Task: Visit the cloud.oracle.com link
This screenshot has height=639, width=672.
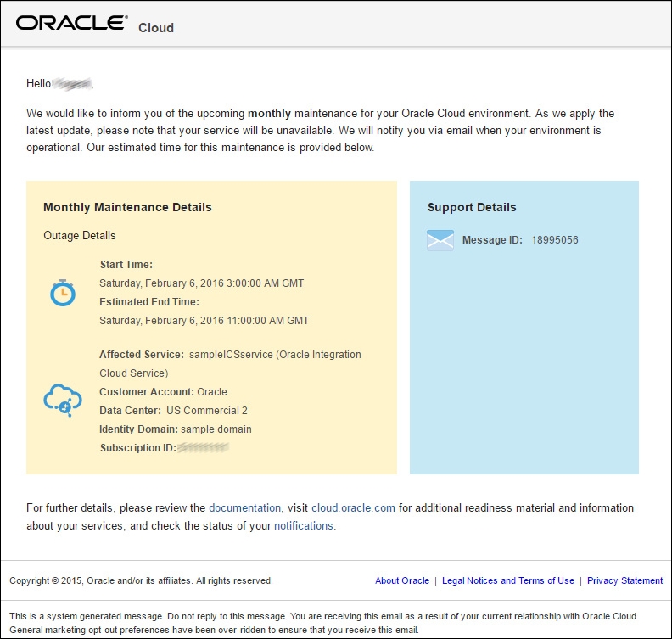Action: (353, 507)
